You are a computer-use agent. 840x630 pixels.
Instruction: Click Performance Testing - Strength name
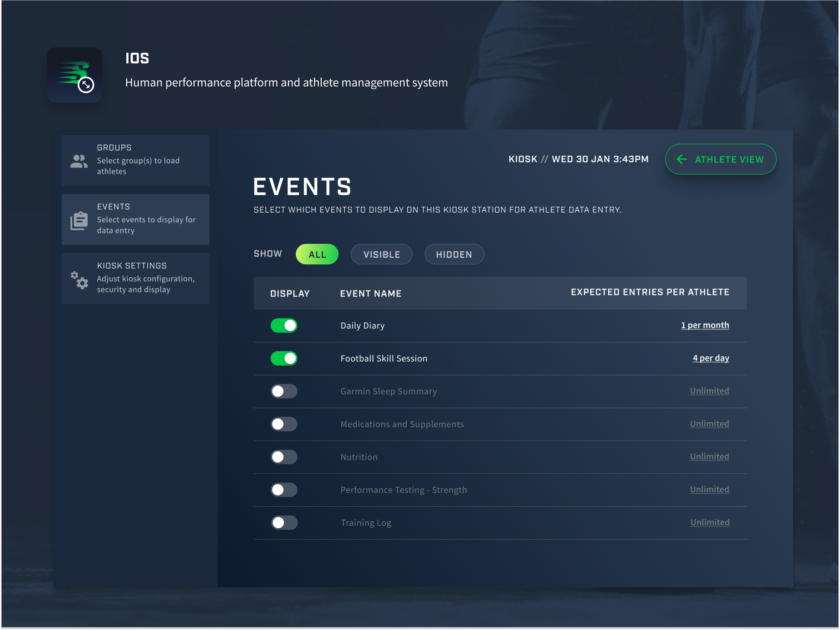pos(404,490)
